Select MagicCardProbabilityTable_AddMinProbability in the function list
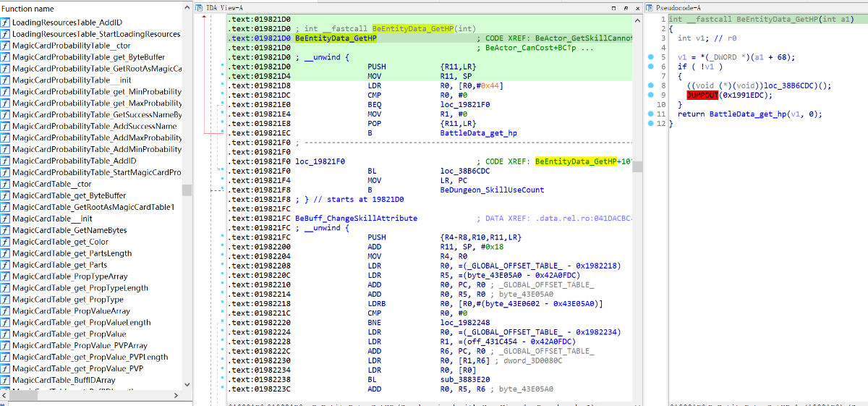Image resolution: width=868 pixels, height=406 pixels. pyautogui.click(x=97, y=150)
